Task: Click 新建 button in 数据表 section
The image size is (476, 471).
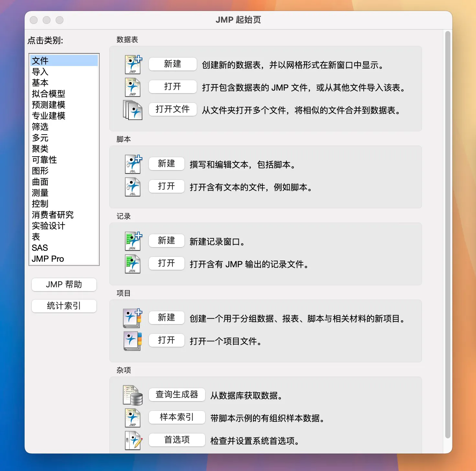Action: 173,64
